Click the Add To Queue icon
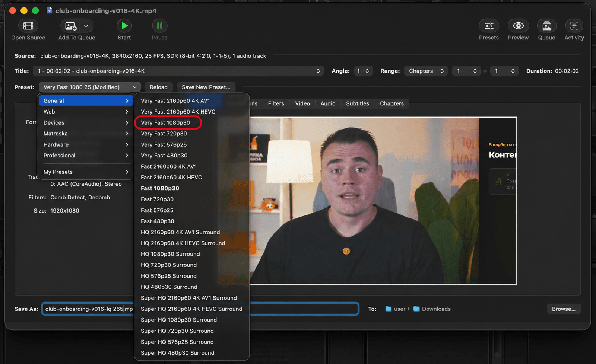The height and width of the screenshot is (364, 596). click(x=71, y=26)
